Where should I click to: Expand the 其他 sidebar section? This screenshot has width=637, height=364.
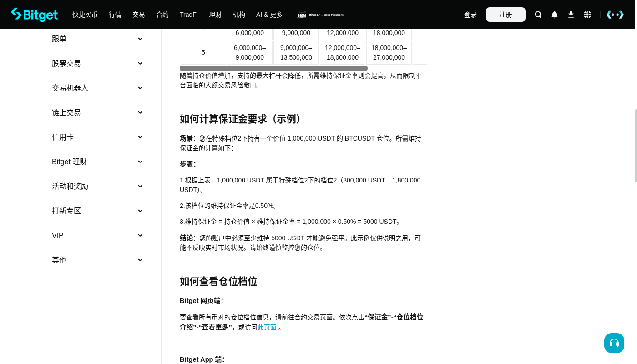(97, 260)
